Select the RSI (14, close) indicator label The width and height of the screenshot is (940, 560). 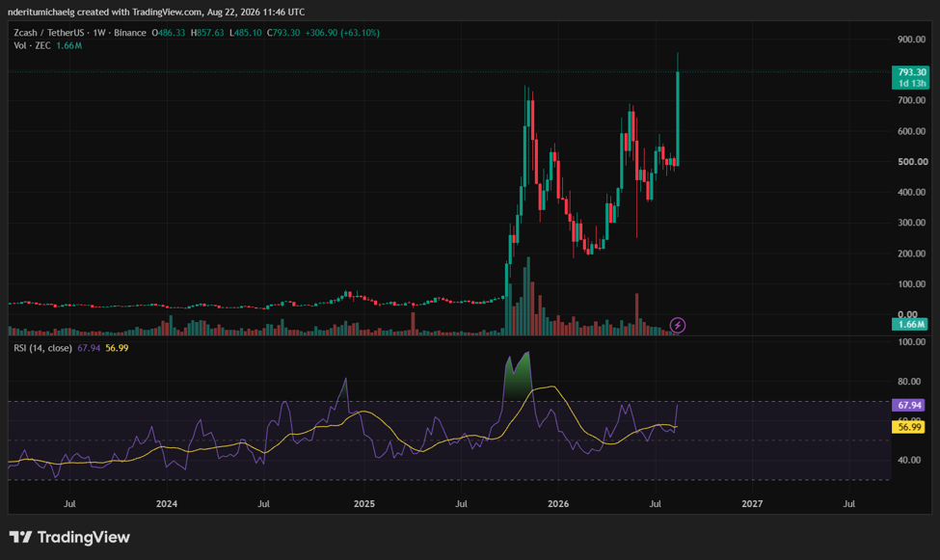coord(43,348)
